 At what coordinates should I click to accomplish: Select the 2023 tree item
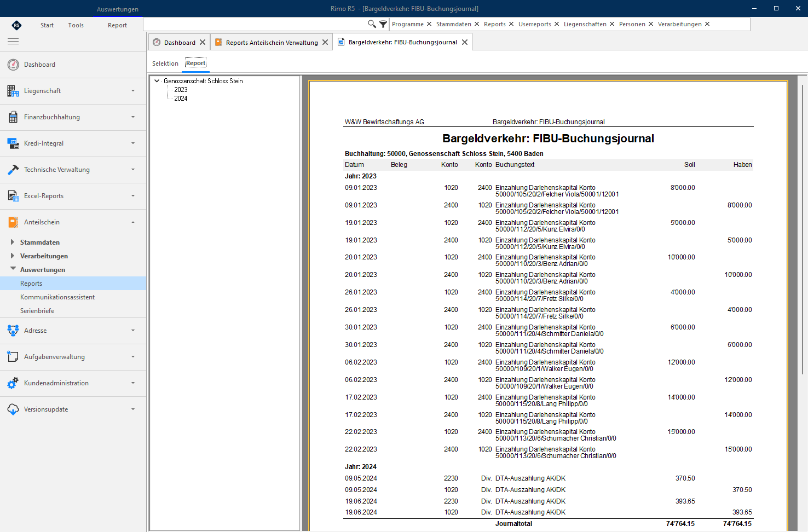click(x=181, y=90)
